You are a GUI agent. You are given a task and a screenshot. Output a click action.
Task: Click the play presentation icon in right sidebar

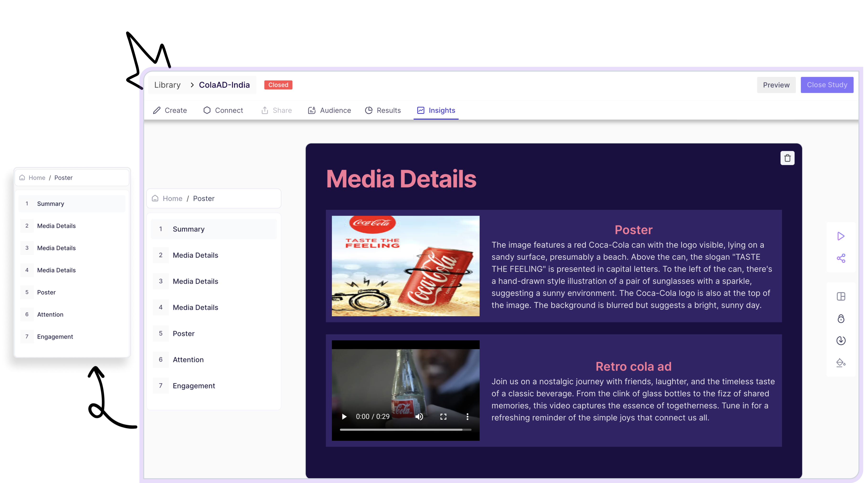point(841,236)
